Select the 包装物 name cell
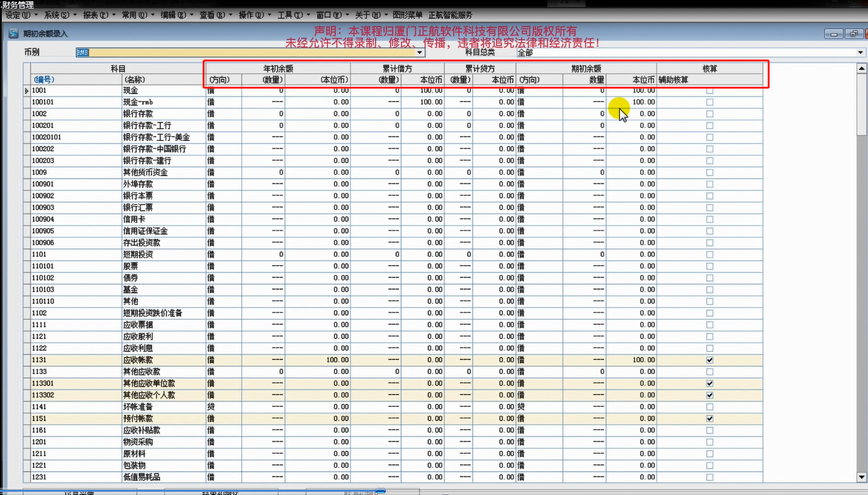Viewport: 868px width, 495px height. coord(164,465)
